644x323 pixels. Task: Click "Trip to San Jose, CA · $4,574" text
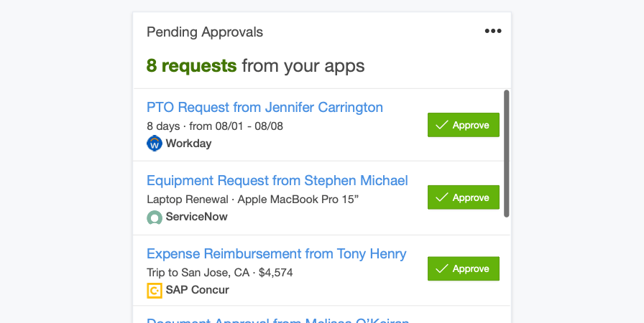pyautogui.click(x=220, y=273)
